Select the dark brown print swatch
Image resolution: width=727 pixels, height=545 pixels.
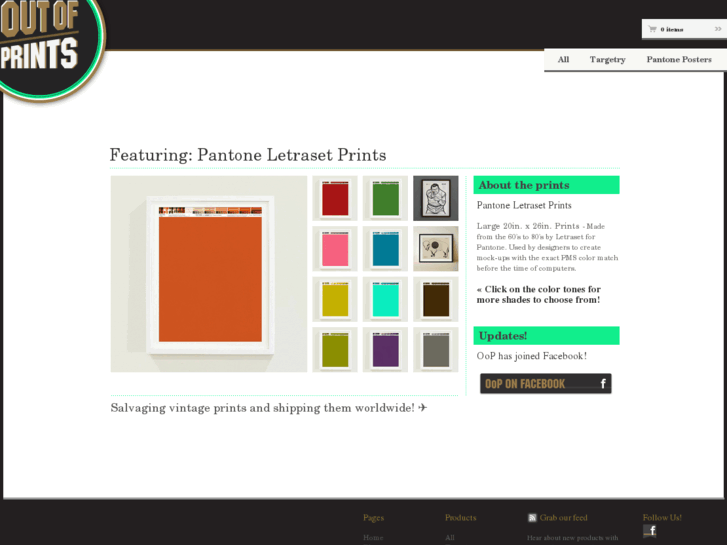point(435,299)
